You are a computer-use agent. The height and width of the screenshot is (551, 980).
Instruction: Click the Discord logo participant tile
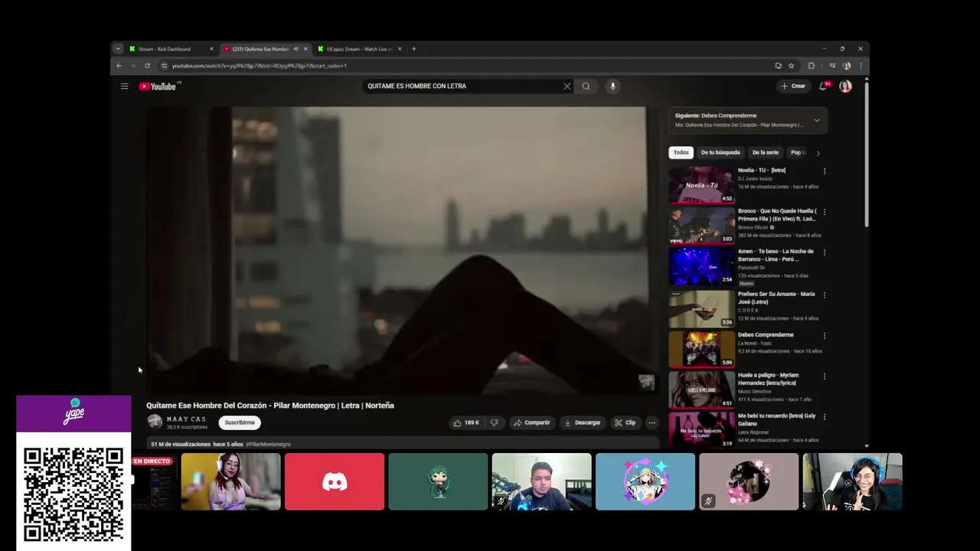tap(335, 481)
